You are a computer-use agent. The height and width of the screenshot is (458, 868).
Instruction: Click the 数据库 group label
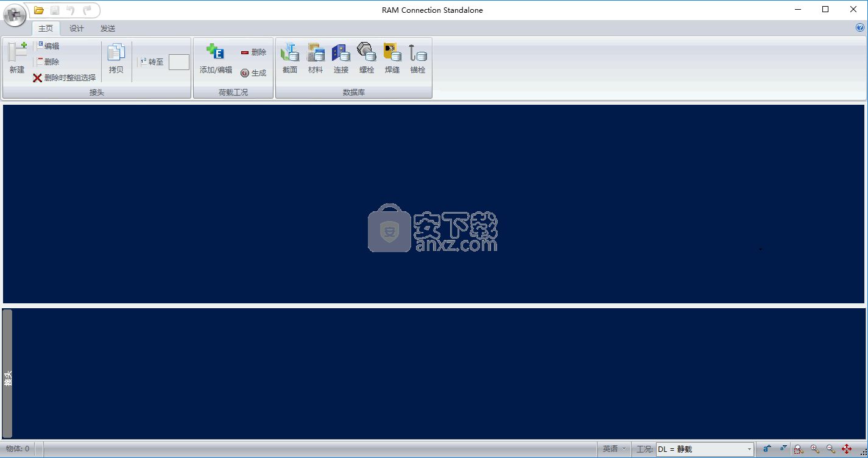click(x=354, y=93)
